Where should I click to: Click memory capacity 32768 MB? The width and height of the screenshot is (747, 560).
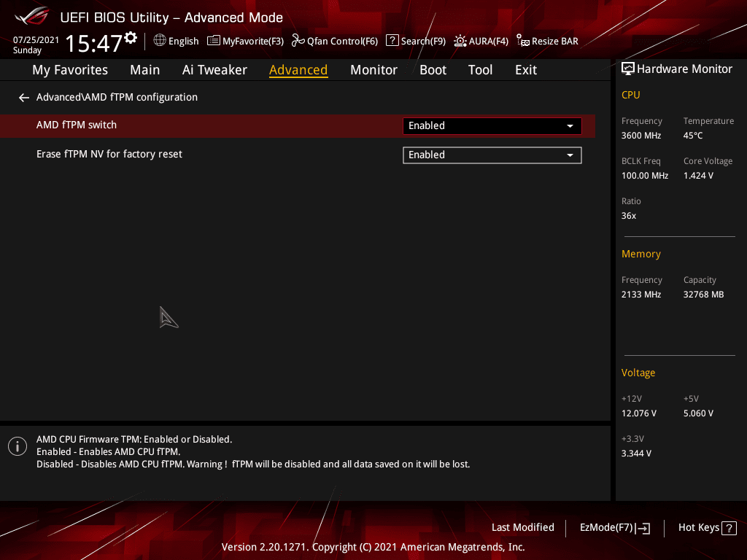coord(703,295)
